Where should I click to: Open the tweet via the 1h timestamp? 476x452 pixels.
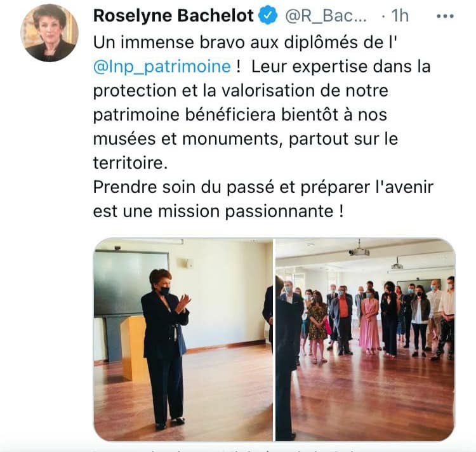tap(399, 16)
